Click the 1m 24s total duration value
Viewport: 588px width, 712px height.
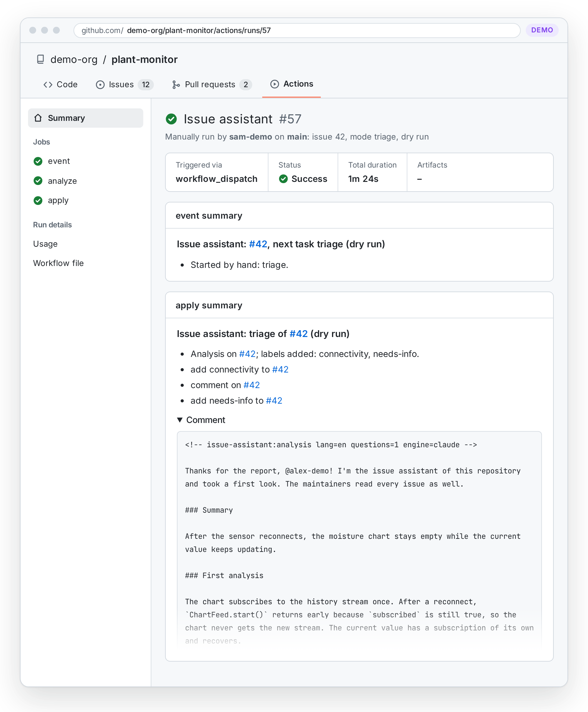click(363, 179)
